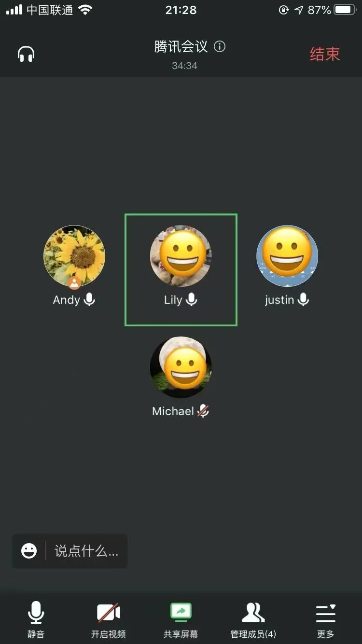This screenshot has height=644, width=362.
Task: Tap Michael's muted microphone icon
Action: coord(203,411)
